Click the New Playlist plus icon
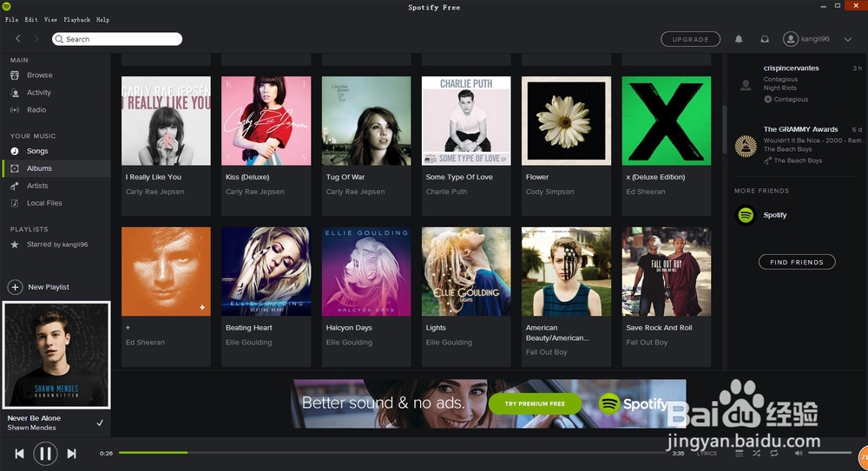This screenshot has width=868, height=471. (15, 287)
